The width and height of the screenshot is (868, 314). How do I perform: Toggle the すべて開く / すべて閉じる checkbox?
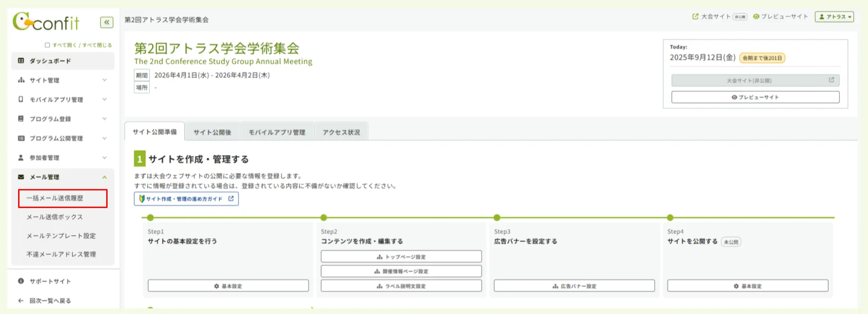(x=47, y=45)
